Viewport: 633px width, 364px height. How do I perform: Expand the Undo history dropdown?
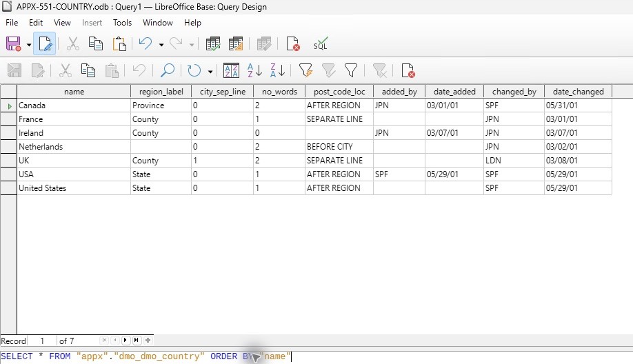click(161, 44)
